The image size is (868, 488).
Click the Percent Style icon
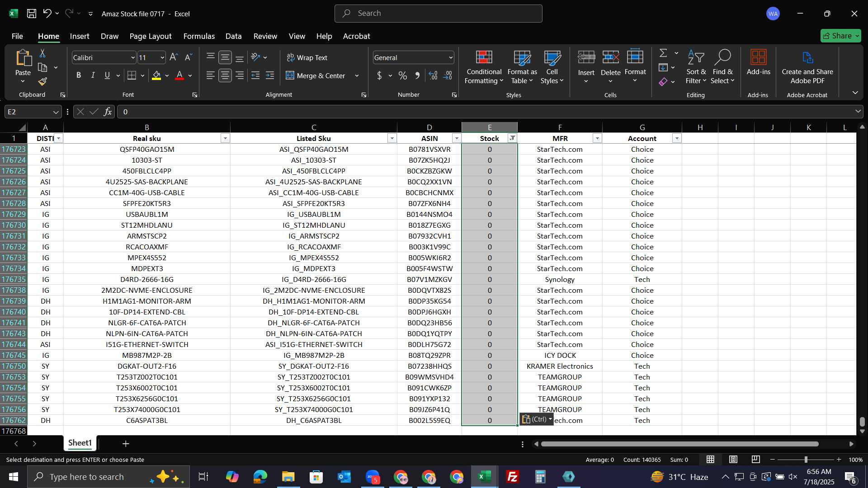(x=402, y=75)
